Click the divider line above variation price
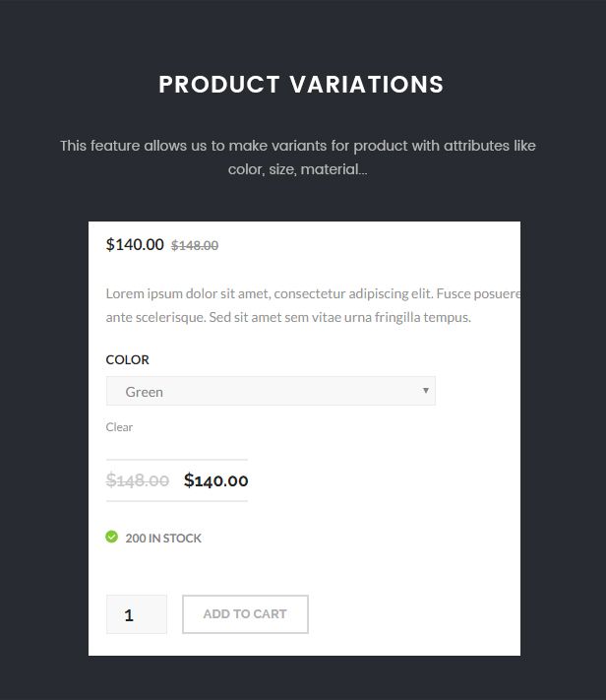This screenshot has height=700, width=606. [177, 460]
